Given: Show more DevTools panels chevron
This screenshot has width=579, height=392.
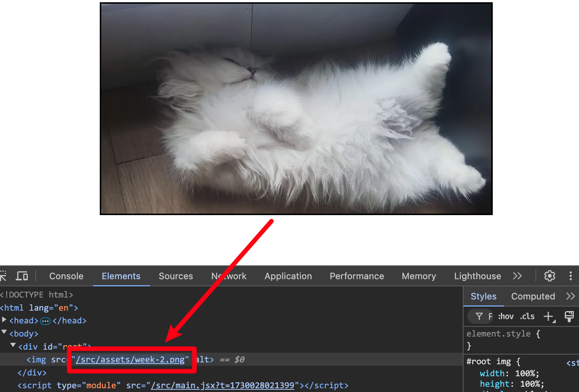Looking at the screenshot, I should click(517, 276).
